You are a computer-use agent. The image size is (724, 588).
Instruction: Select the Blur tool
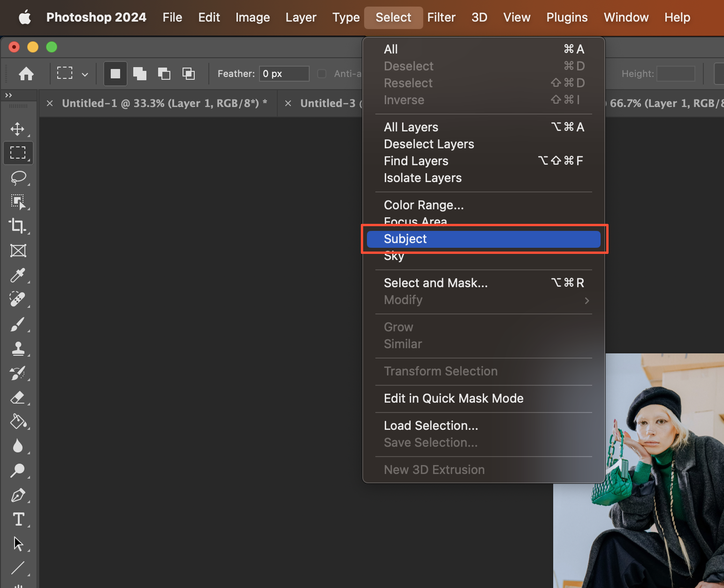tap(18, 446)
